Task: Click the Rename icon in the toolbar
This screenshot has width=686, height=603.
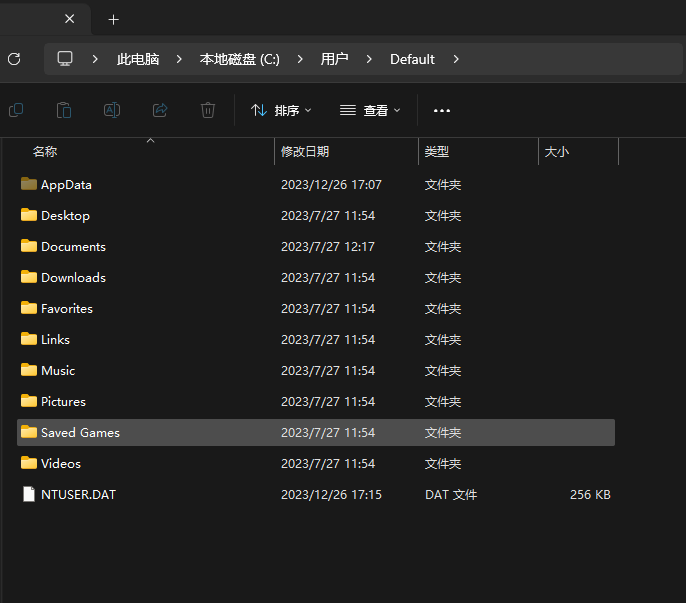Action: pos(112,110)
